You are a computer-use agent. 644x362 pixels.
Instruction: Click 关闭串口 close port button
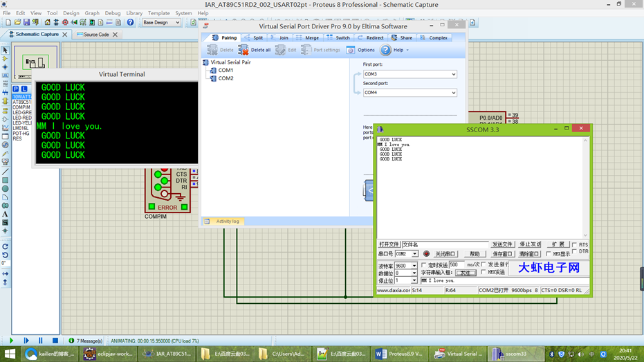pyautogui.click(x=445, y=254)
